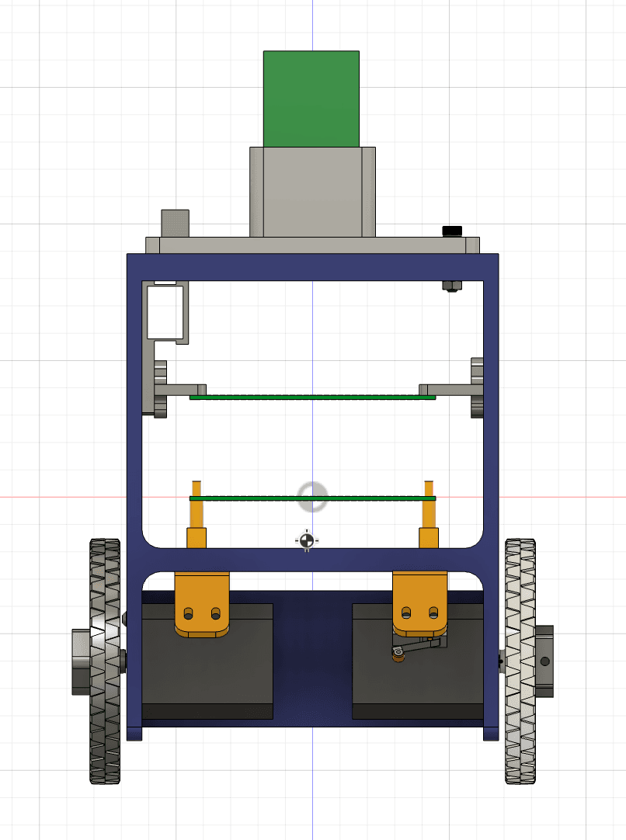Select the right thumb screw knob

point(477,387)
